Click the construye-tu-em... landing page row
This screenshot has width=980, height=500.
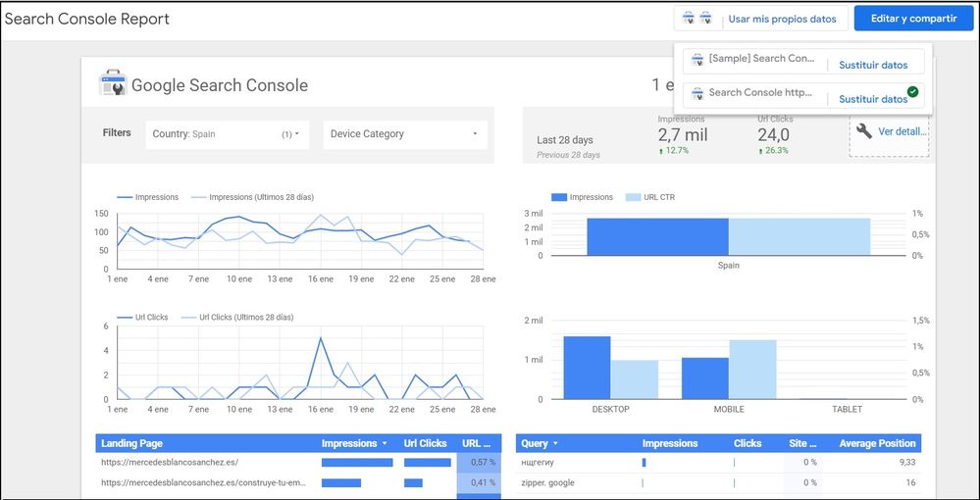(204, 482)
